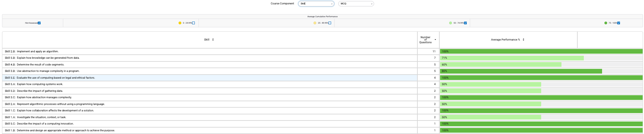
Task: Uncheck the 75 - 100% filter checkbox
Action: [619, 23]
